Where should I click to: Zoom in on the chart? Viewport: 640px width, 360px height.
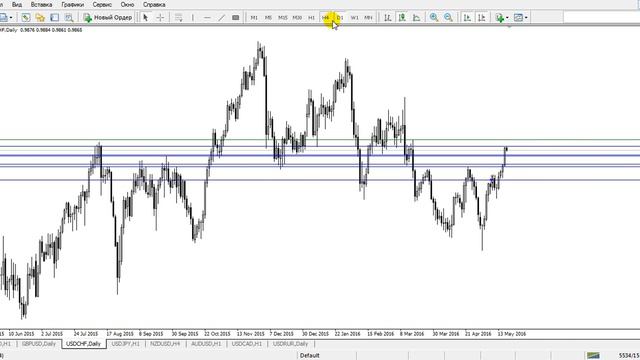[434, 18]
